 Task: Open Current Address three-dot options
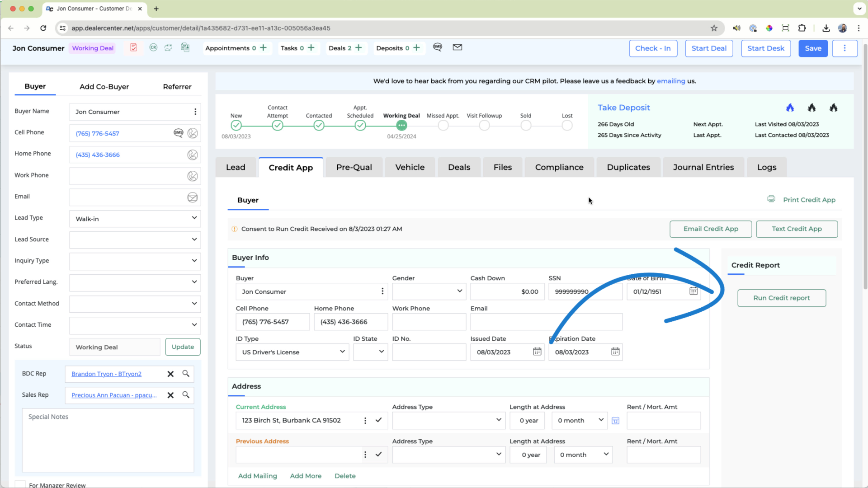pyautogui.click(x=365, y=421)
